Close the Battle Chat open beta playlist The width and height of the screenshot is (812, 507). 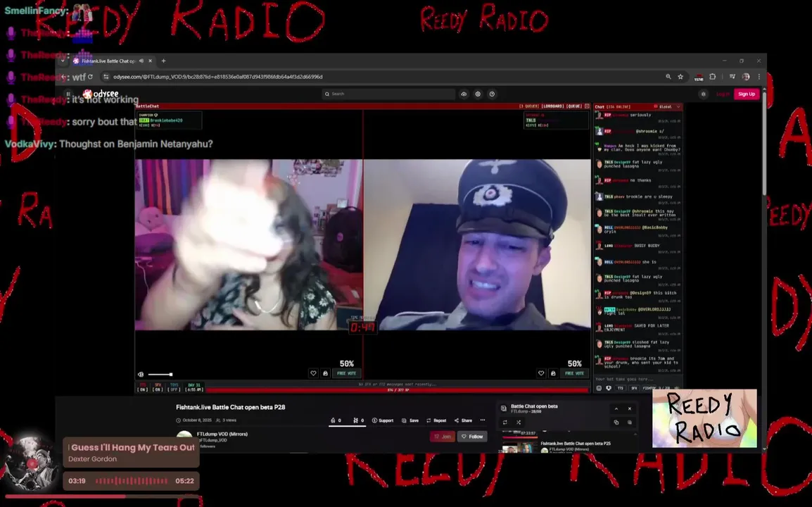(x=630, y=408)
